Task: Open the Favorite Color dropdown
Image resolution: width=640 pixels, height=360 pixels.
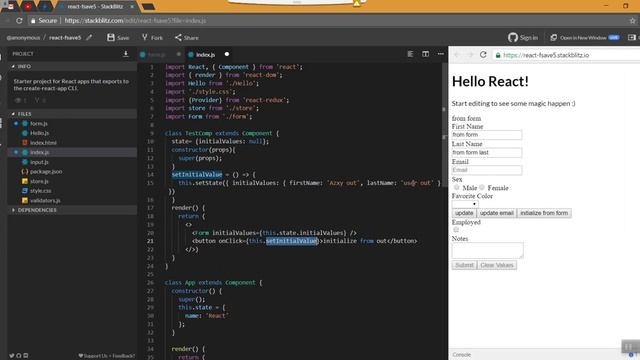Action: (465, 204)
